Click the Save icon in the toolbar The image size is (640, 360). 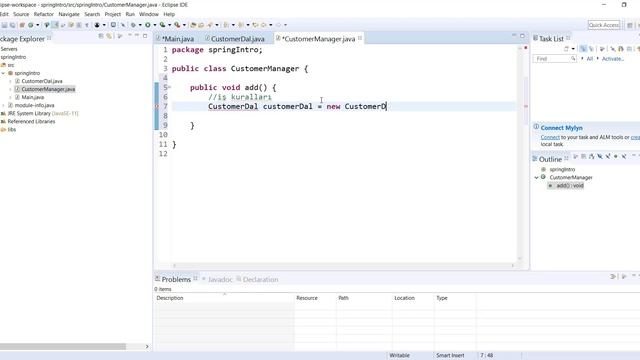[4, 25]
